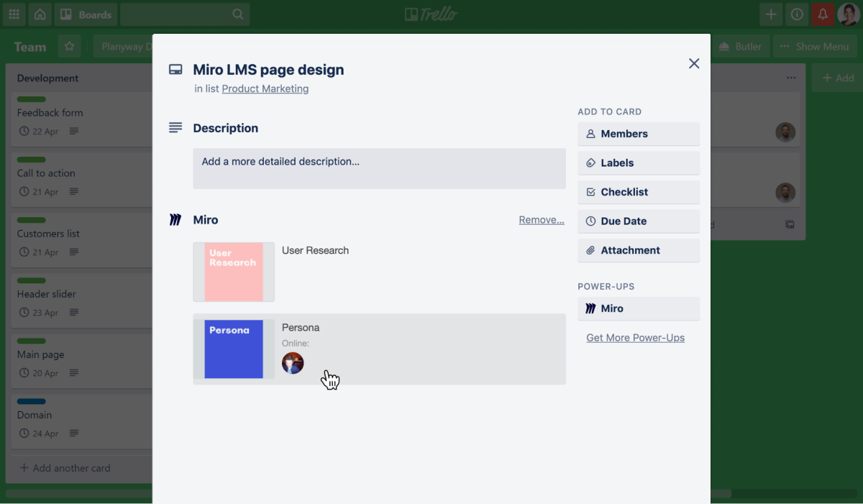The image size is (863, 504).
Task: Set a Due Date on card
Action: click(638, 221)
